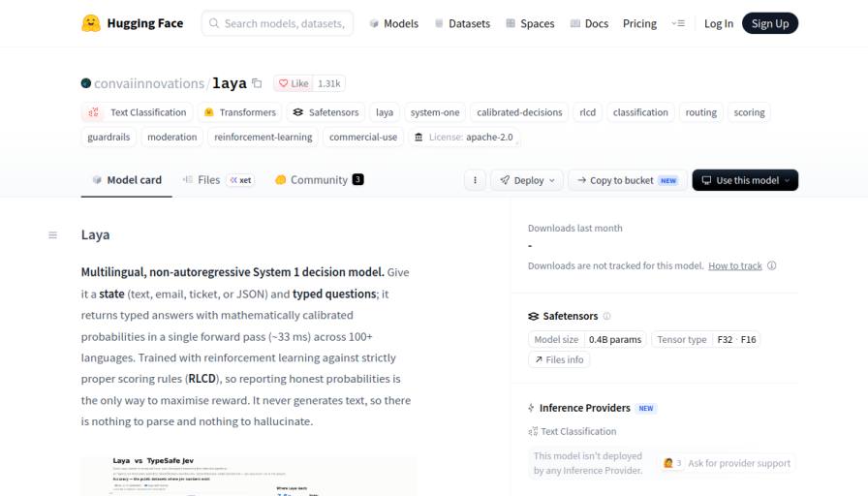Expand the Use this model dropdown
The image size is (868, 496).
745,180
